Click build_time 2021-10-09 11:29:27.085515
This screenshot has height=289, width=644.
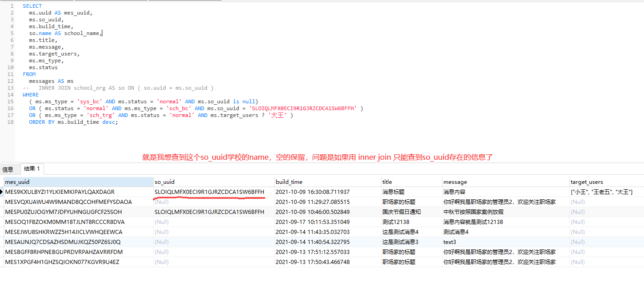pyautogui.click(x=327, y=202)
